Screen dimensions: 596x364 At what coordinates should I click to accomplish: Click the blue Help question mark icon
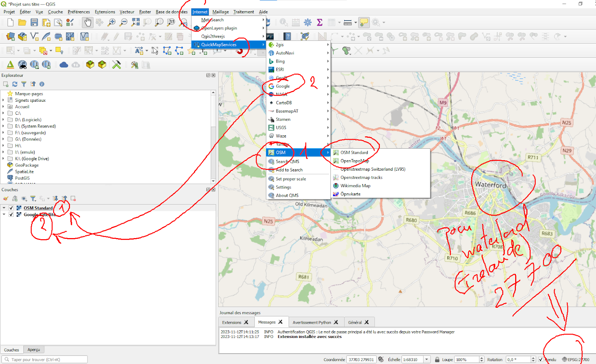coord(287,37)
